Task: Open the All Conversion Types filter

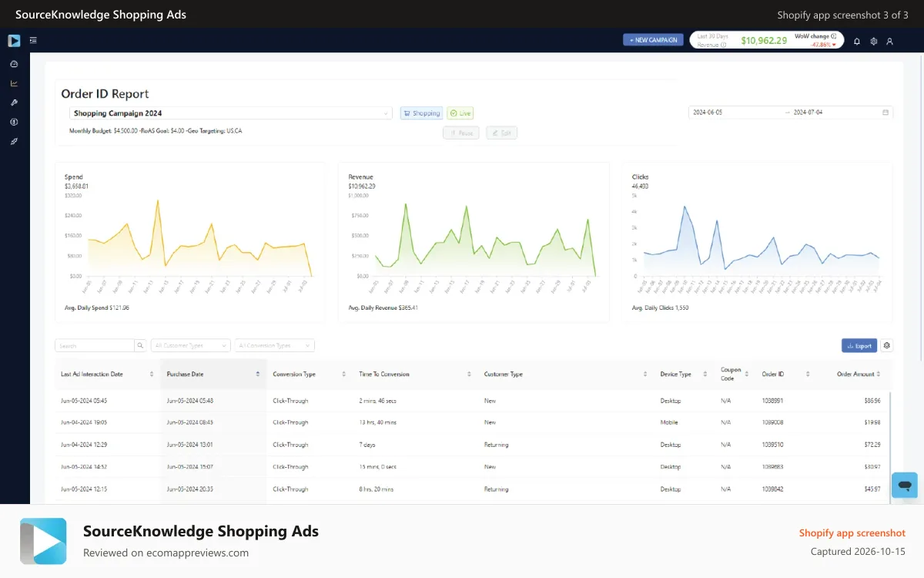Action: pyautogui.click(x=274, y=346)
